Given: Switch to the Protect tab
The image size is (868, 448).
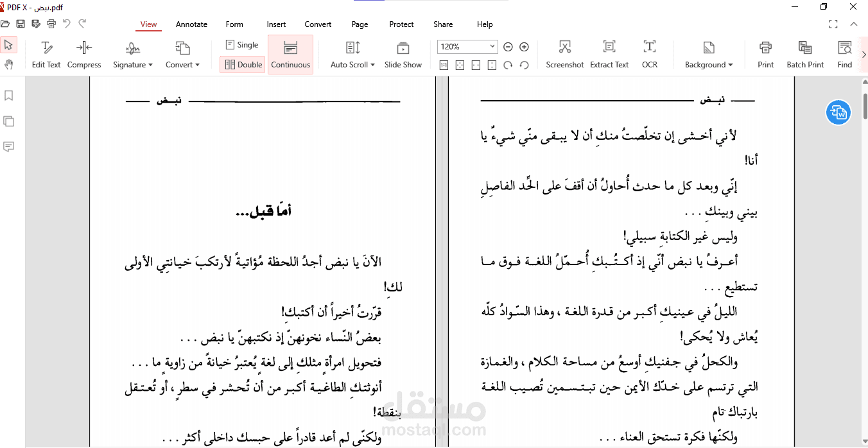Looking at the screenshot, I should point(401,24).
